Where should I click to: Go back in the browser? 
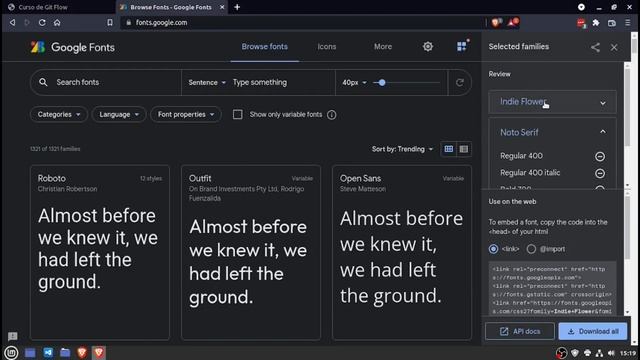12,22
